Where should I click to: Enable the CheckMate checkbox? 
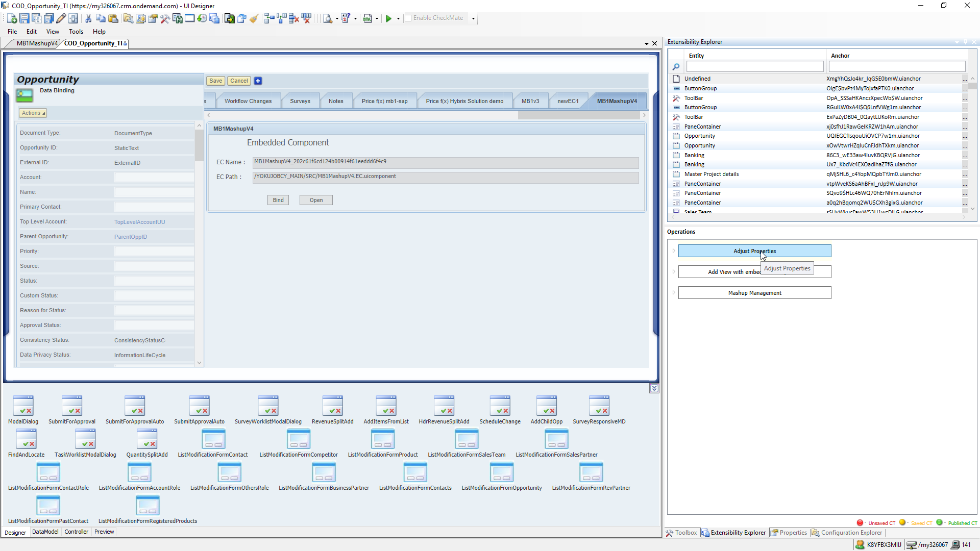(408, 18)
